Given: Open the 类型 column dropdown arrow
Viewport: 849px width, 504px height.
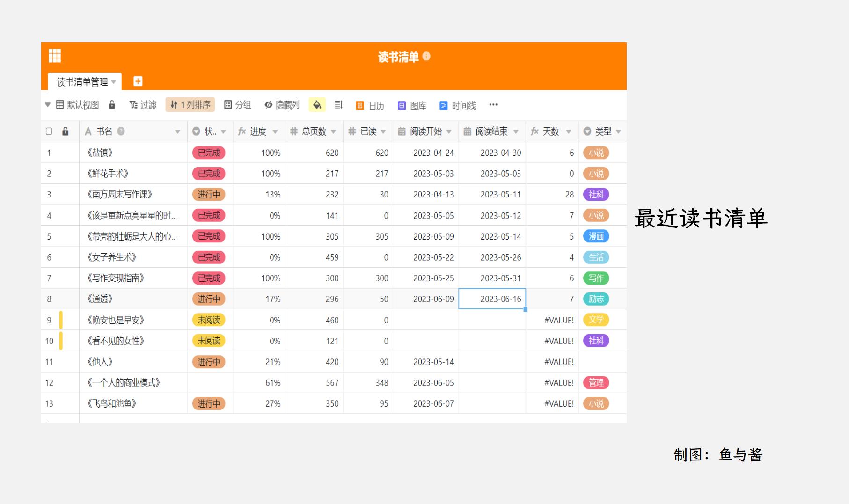Looking at the screenshot, I should [619, 131].
